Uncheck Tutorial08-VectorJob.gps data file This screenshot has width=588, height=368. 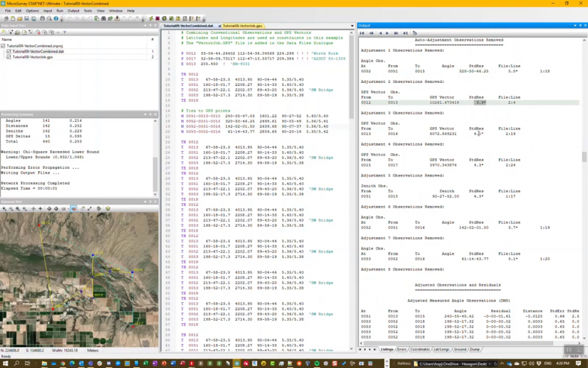[8, 57]
